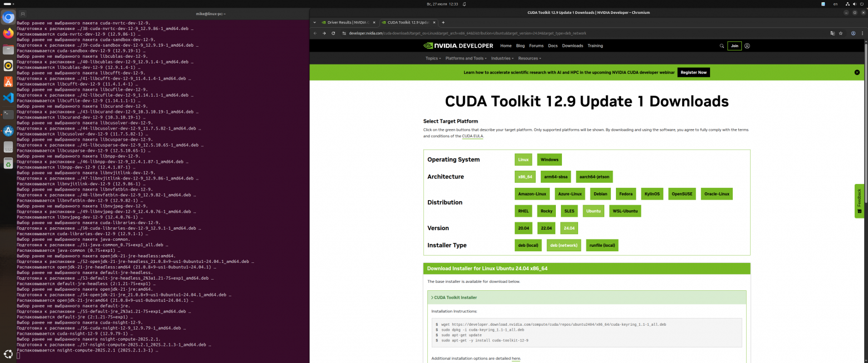868x363 pixels.
Task: Choose the arm64-sbsa architecture option
Action: tap(555, 177)
